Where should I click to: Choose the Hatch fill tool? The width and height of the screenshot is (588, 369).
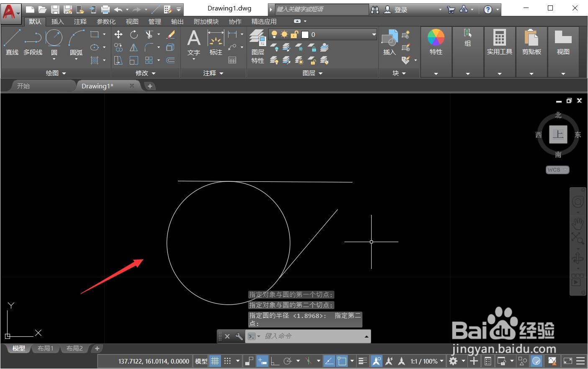tap(95, 60)
